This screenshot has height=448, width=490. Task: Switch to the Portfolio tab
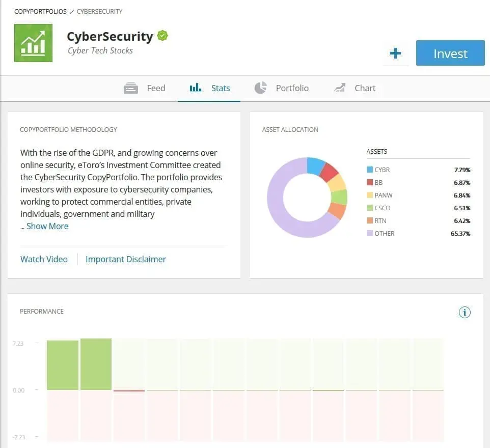coord(292,88)
